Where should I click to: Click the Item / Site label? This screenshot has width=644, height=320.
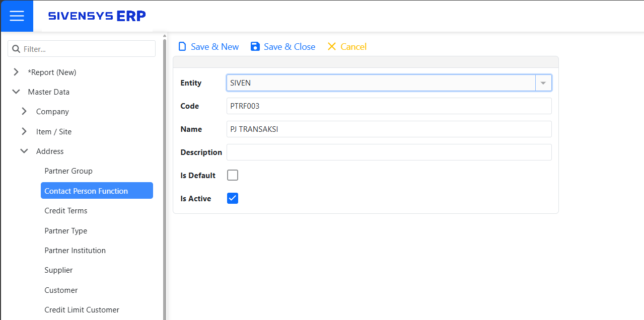[x=54, y=132]
